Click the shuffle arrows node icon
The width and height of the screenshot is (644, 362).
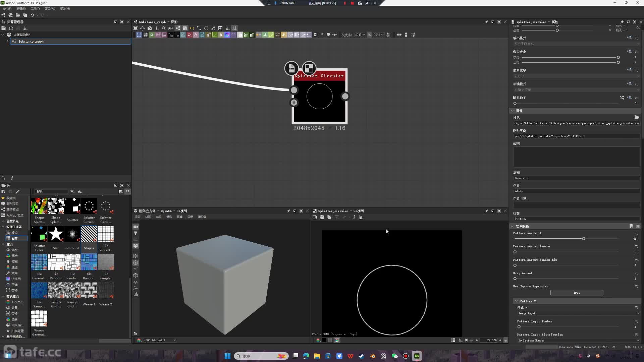[278, 35]
